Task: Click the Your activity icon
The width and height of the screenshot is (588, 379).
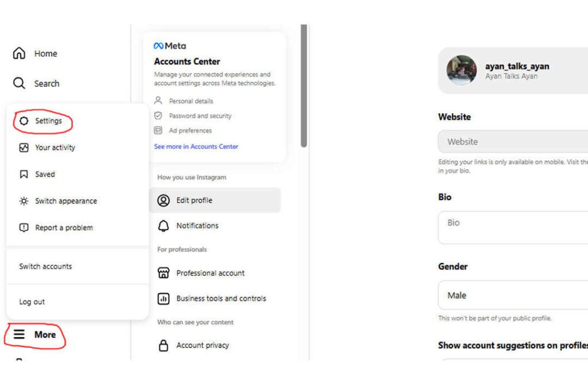Action: pyautogui.click(x=24, y=148)
